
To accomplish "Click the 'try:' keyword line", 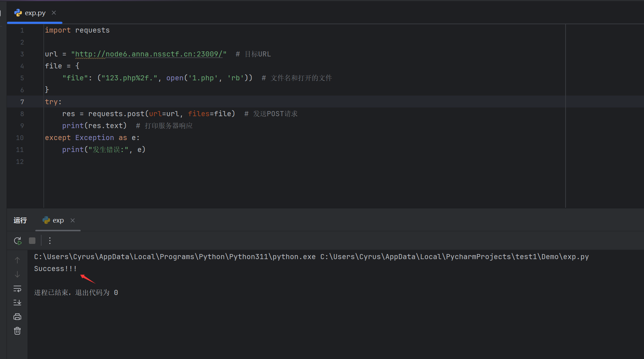I will pyautogui.click(x=53, y=102).
